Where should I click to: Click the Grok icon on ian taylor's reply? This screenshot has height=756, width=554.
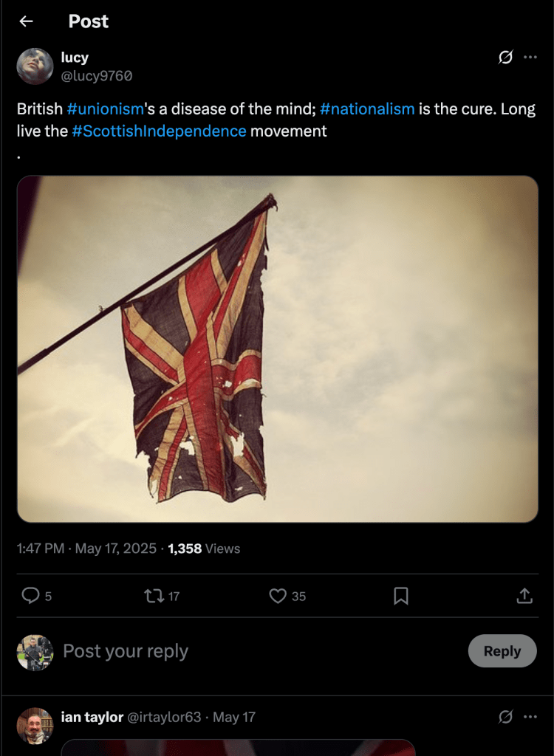[x=506, y=717]
